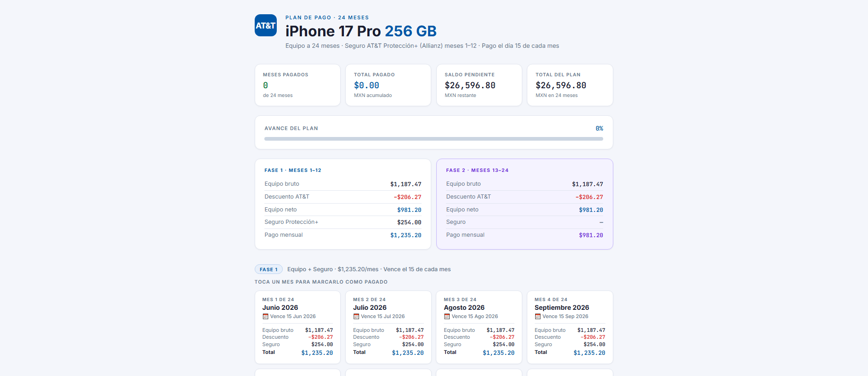The height and width of the screenshot is (376, 868).
Task: Click the MES 3 DE 24 label
Action: pyautogui.click(x=460, y=299)
